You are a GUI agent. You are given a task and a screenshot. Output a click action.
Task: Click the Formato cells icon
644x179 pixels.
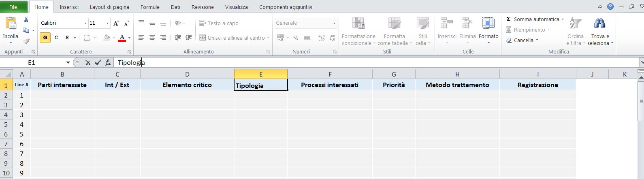488,23
